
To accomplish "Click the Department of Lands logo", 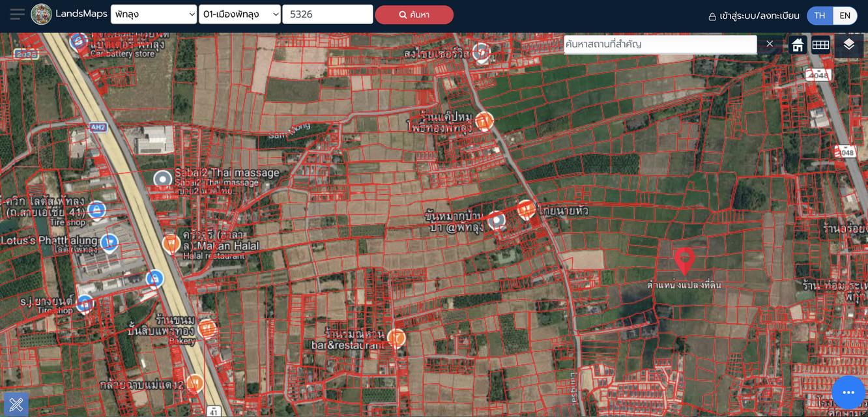I will (x=41, y=14).
